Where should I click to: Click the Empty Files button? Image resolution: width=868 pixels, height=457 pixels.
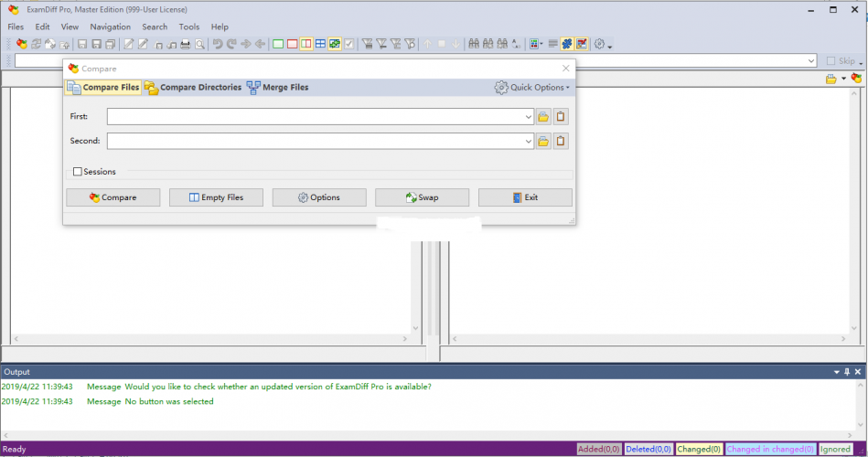click(216, 197)
